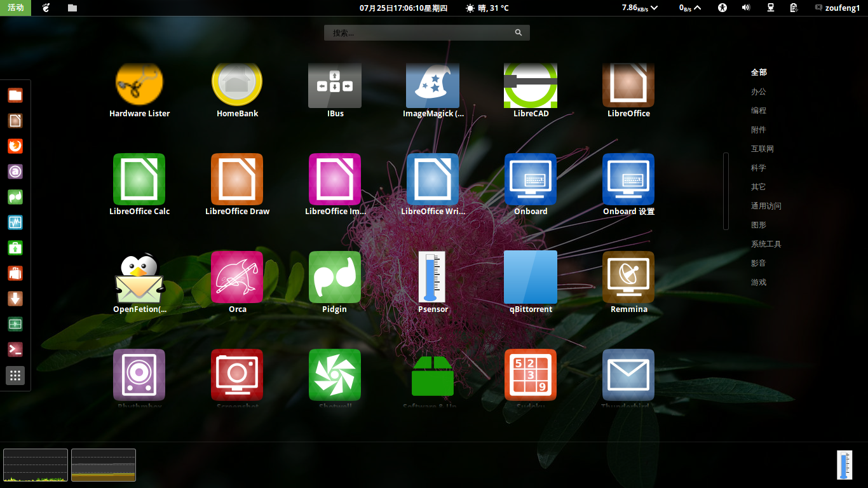Viewport: 868px width, 488px height.
Task: Open Pidgin from the left dock
Action: coord(15,197)
